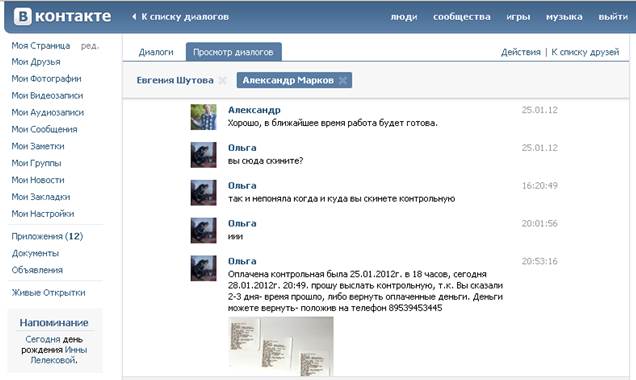
Task: Click message text 'вы сюда скините?'
Action: [x=265, y=161]
